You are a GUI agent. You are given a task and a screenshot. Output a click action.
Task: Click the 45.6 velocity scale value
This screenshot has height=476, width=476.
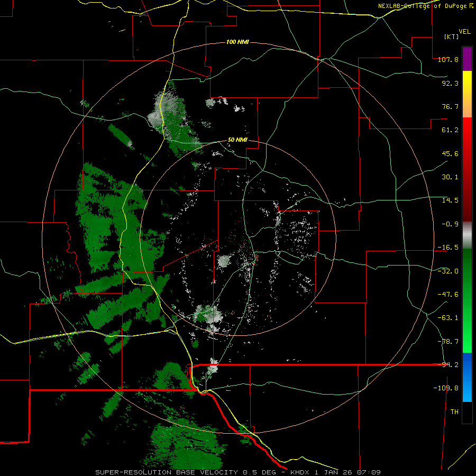pos(450,153)
